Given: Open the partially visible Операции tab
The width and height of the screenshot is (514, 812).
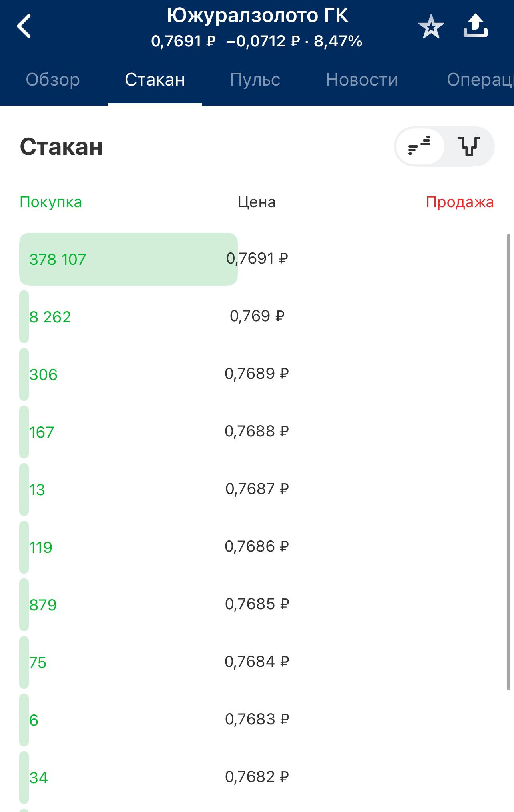Looking at the screenshot, I should click(480, 80).
